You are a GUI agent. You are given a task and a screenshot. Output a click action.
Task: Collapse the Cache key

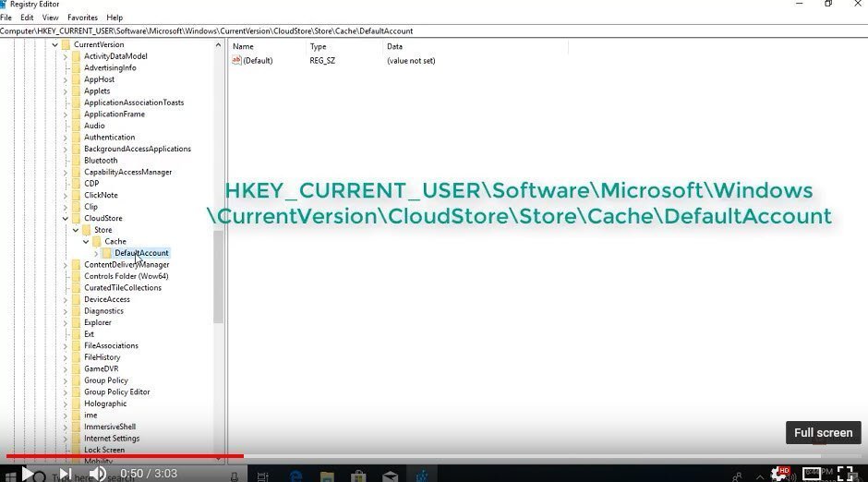coord(86,242)
